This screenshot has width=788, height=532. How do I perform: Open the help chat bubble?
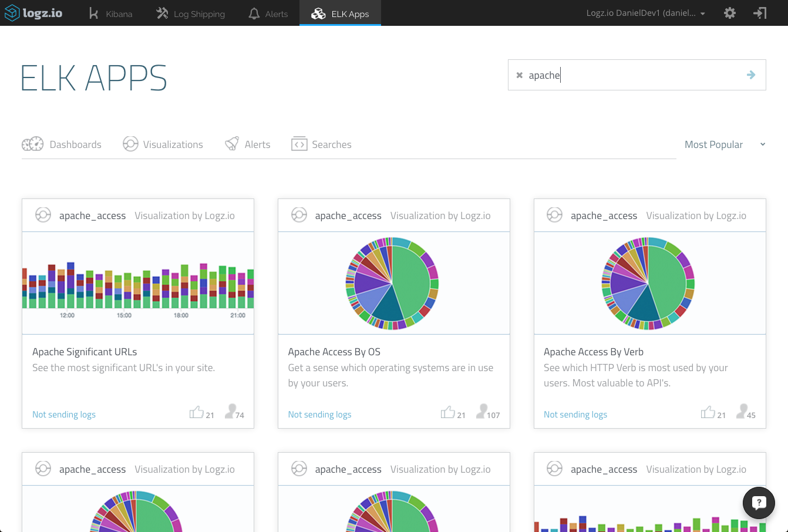coord(759,503)
